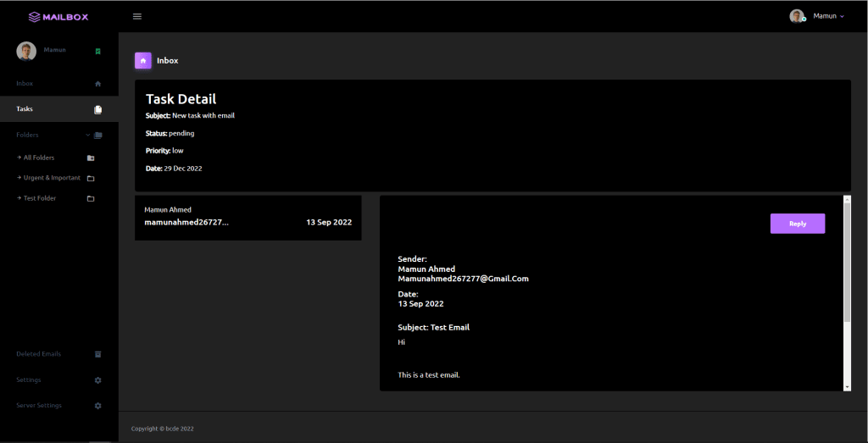The height and width of the screenshot is (443, 868).
Task: Click folder icon beside Test Folder
Action: [x=91, y=198]
